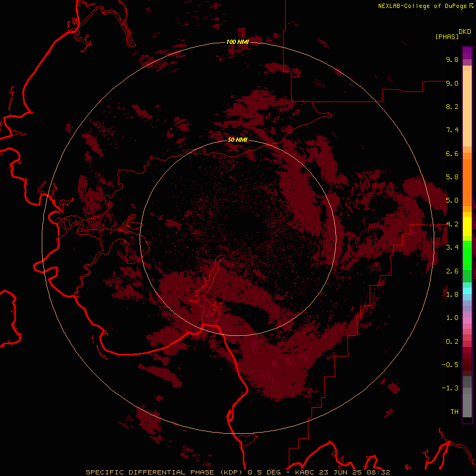Click the 4.2 scale value

coord(452,224)
